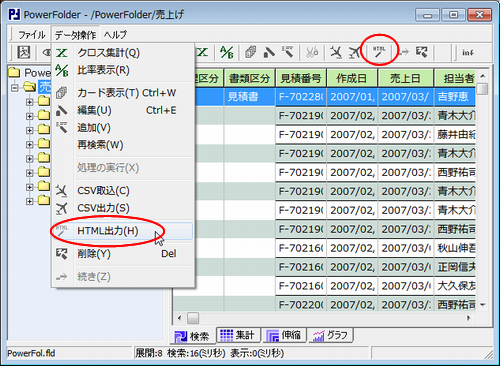Pick 追加(V) in the dropdown menu
500x366 pixels.
pyautogui.click(x=123, y=127)
